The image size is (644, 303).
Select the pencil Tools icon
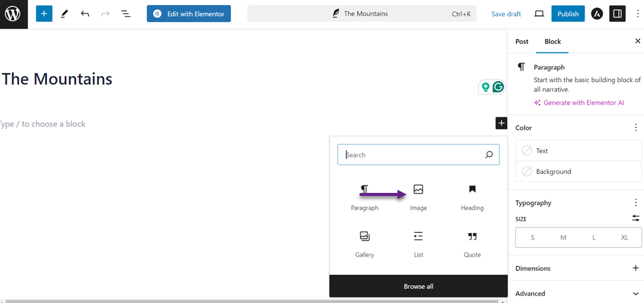tap(64, 14)
